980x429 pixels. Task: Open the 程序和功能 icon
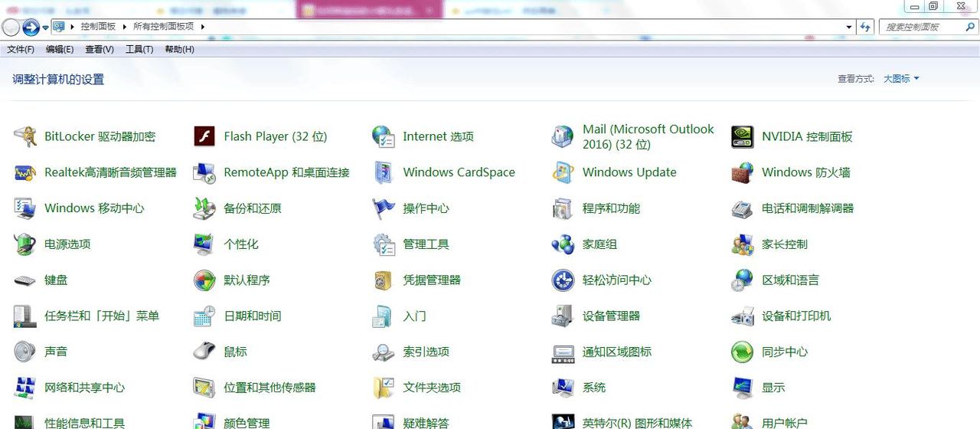point(563,208)
